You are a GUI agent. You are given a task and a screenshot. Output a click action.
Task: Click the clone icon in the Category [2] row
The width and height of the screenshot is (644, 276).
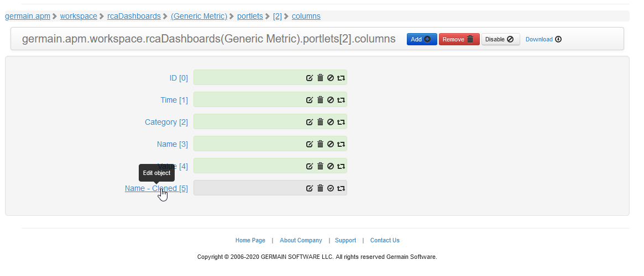(x=341, y=122)
